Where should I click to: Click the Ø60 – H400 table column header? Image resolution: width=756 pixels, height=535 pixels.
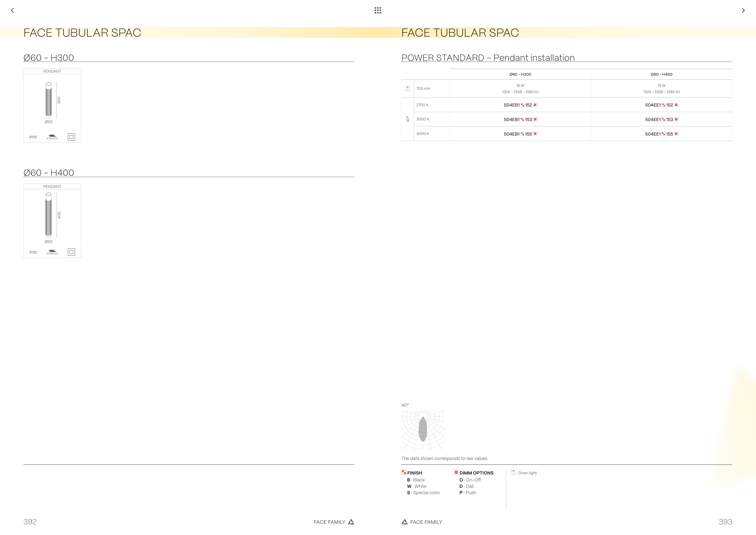661,74
